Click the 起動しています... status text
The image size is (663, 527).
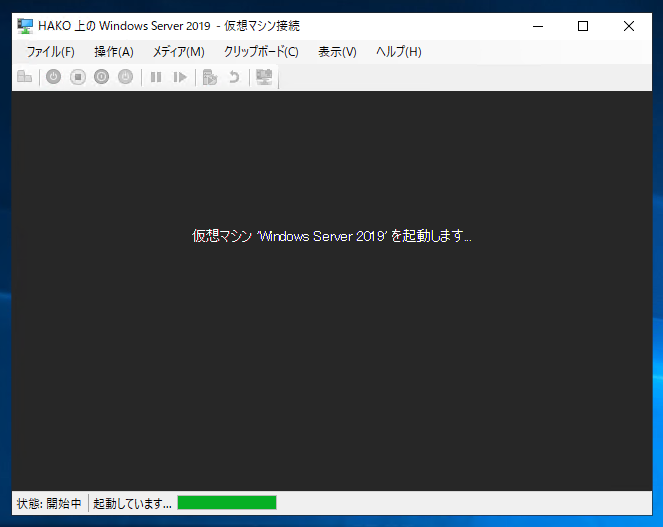(132, 503)
